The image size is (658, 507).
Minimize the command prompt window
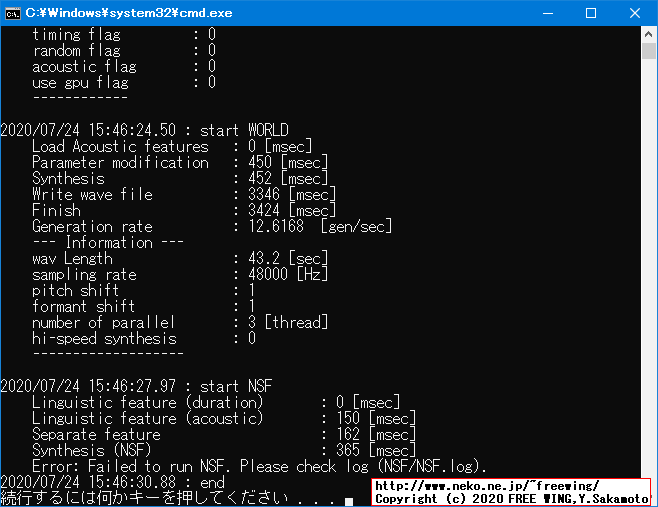pyautogui.click(x=544, y=13)
